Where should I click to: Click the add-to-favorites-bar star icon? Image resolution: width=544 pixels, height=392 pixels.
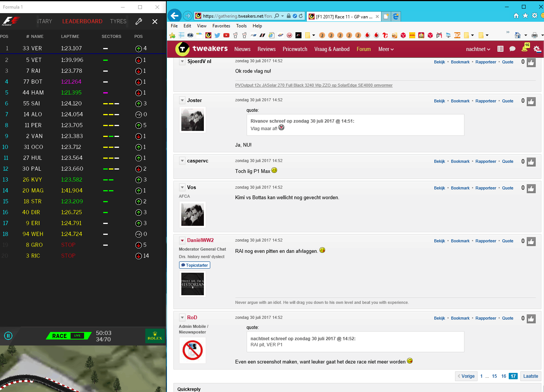[x=172, y=35]
